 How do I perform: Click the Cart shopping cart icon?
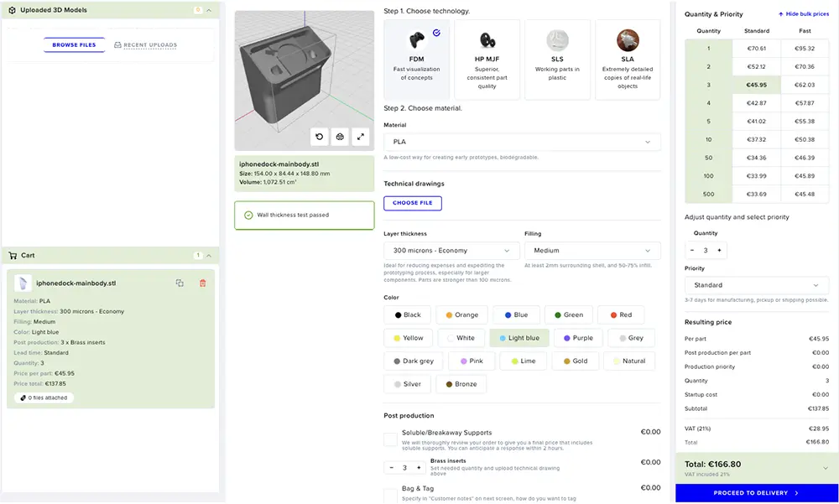tap(13, 255)
